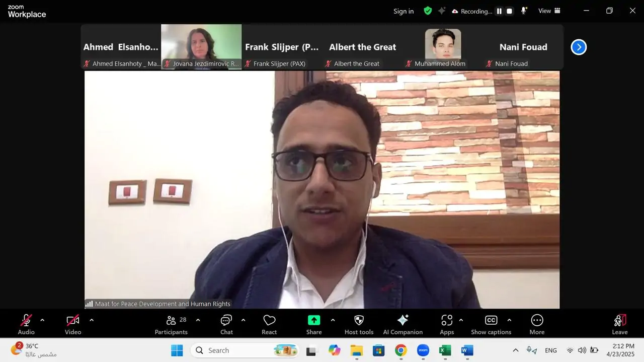Open the View layout menu

(x=549, y=11)
